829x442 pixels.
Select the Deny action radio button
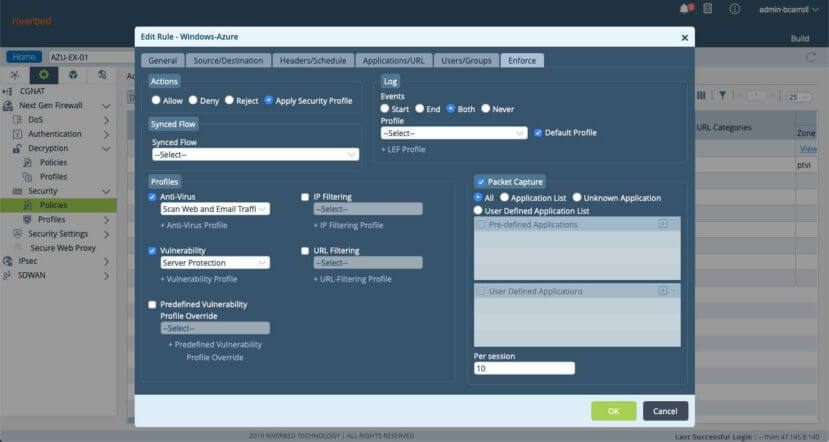click(193, 100)
